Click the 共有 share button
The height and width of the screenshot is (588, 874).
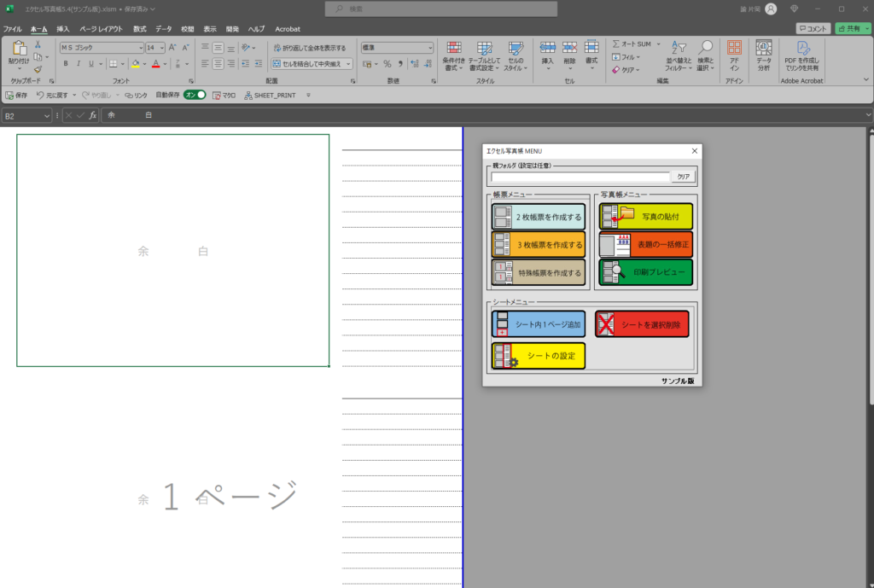pos(853,28)
